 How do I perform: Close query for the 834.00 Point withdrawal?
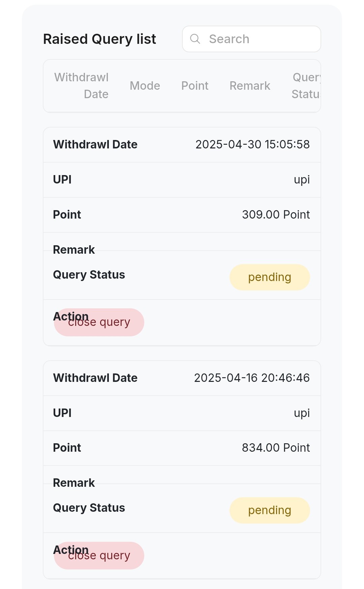tap(99, 555)
